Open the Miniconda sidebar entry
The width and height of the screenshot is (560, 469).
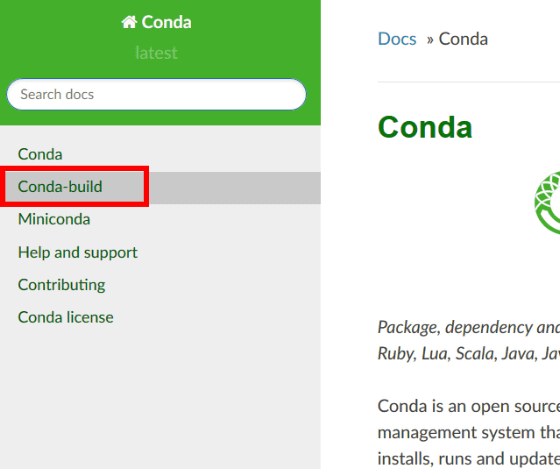(x=54, y=219)
